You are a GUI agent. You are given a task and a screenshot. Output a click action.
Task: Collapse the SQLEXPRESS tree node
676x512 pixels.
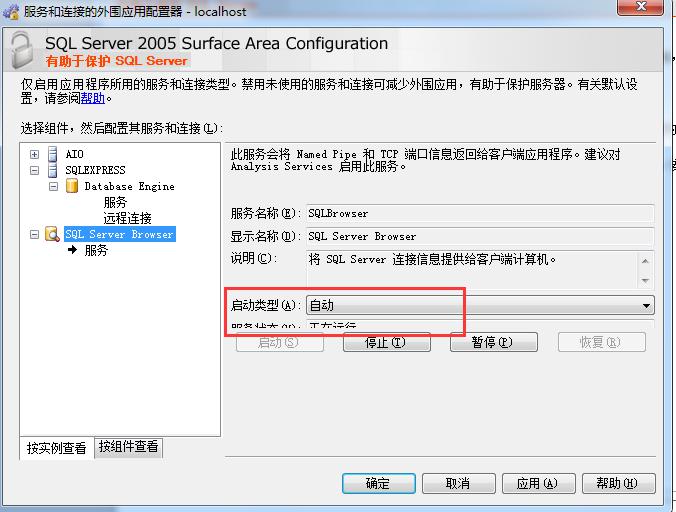point(35,171)
